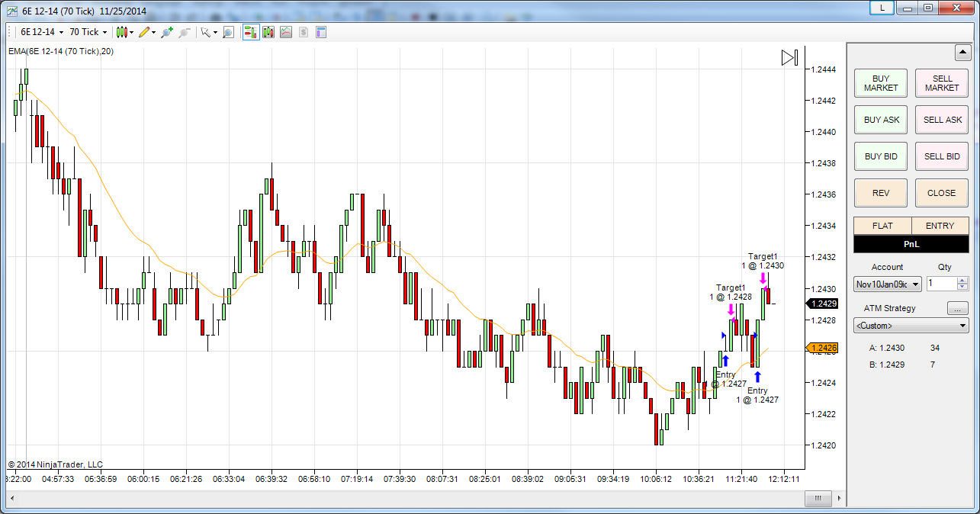Viewport: 980px width, 514px height.
Task: Click the NinjaTrader chart window icon
Action: (x=11, y=11)
